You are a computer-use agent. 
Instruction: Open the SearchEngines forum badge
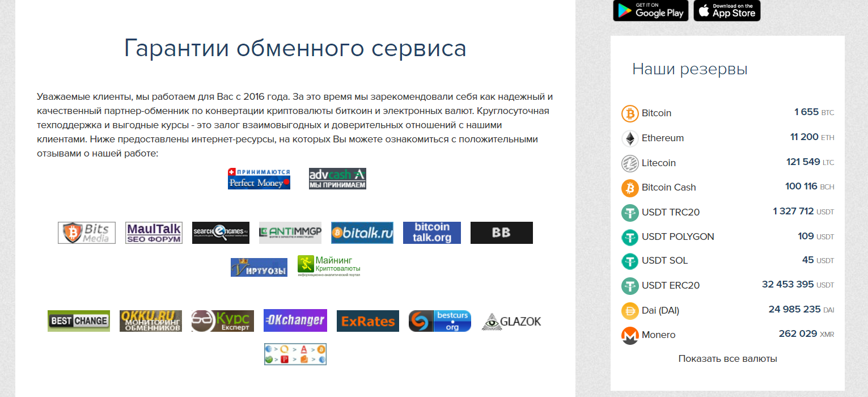point(221,233)
